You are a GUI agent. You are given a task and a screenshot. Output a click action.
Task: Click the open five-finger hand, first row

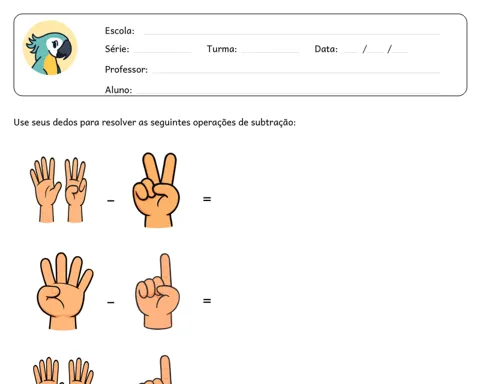(45, 189)
